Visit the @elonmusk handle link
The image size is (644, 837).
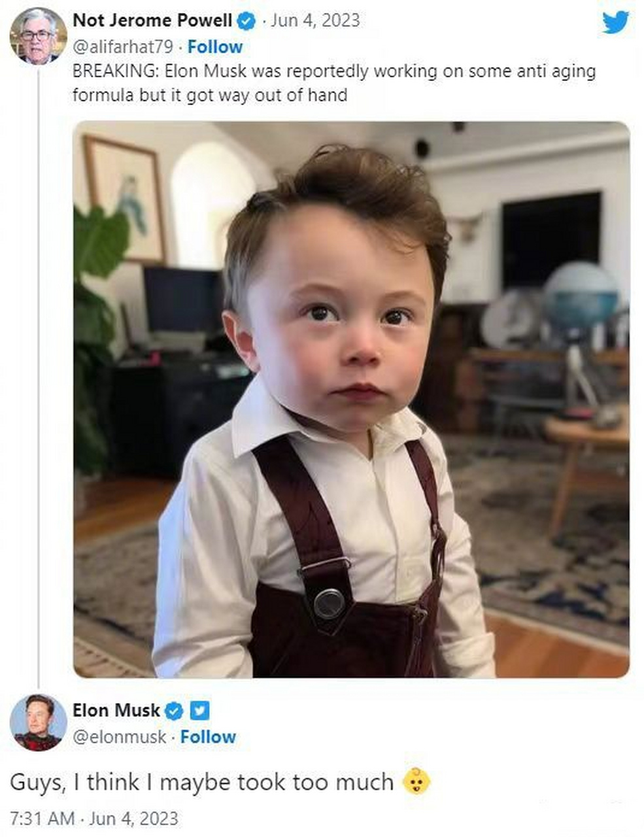pyautogui.click(x=119, y=737)
